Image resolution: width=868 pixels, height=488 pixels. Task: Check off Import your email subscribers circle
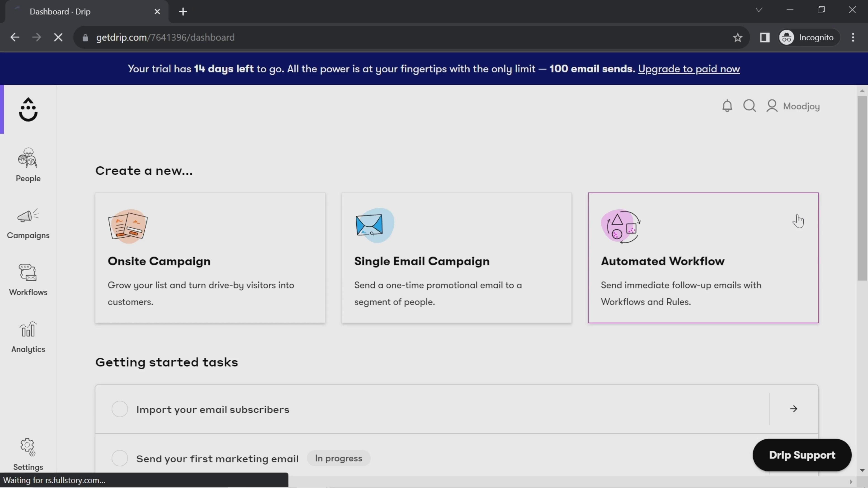120,409
